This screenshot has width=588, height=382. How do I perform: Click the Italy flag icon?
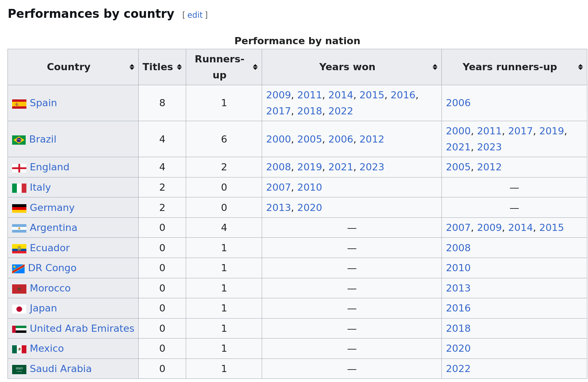(x=19, y=188)
